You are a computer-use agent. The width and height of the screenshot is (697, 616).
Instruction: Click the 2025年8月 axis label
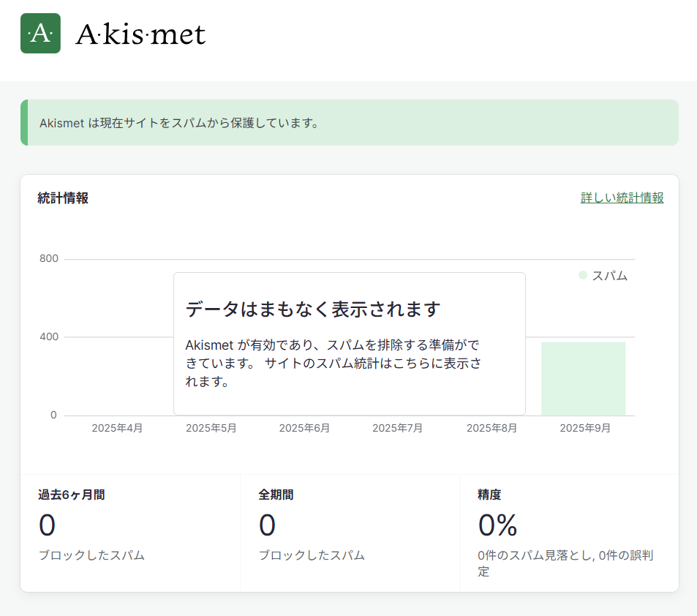[x=491, y=428]
